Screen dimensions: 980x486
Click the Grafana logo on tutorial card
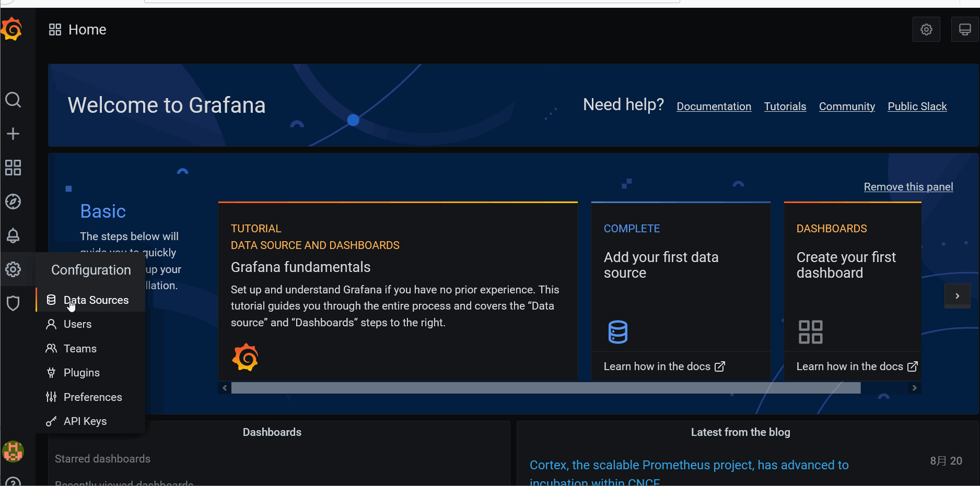click(x=246, y=358)
